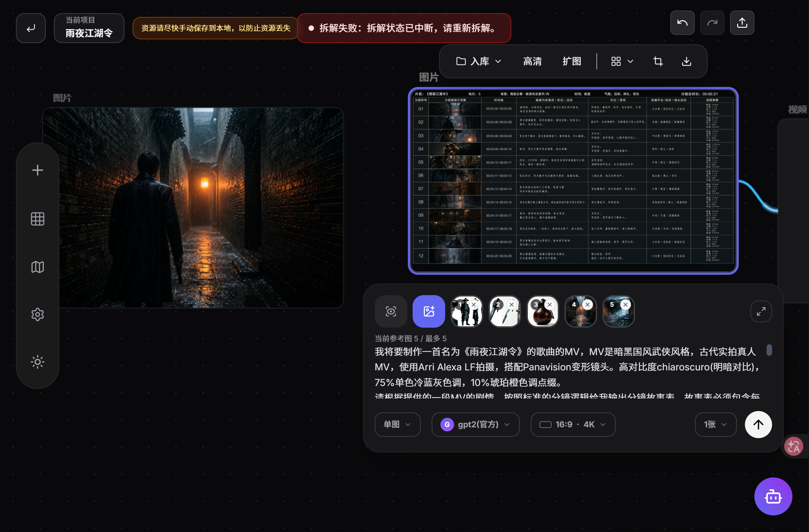
Task: Open the grid table sidebar icon
Action: [37, 219]
